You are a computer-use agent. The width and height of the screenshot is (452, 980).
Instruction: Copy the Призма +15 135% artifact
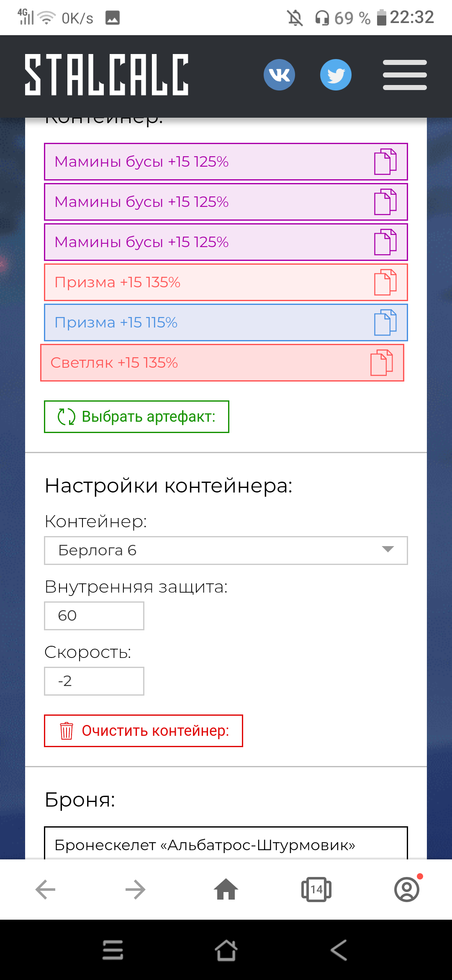point(385,282)
